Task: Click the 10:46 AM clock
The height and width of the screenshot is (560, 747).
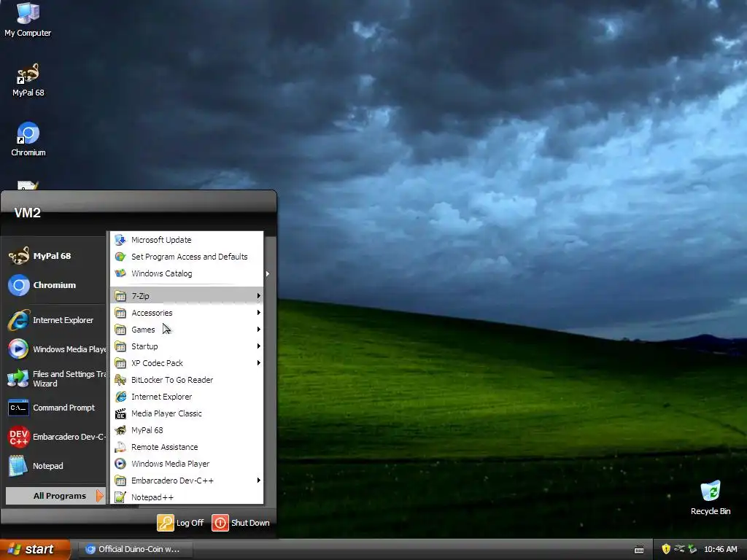Action: (x=720, y=550)
